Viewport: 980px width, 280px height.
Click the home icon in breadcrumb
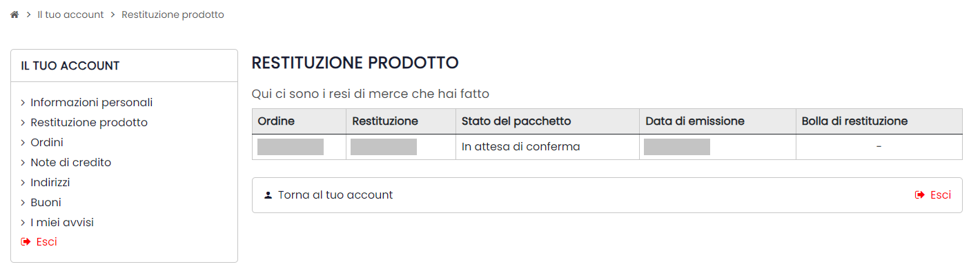(x=14, y=14)
